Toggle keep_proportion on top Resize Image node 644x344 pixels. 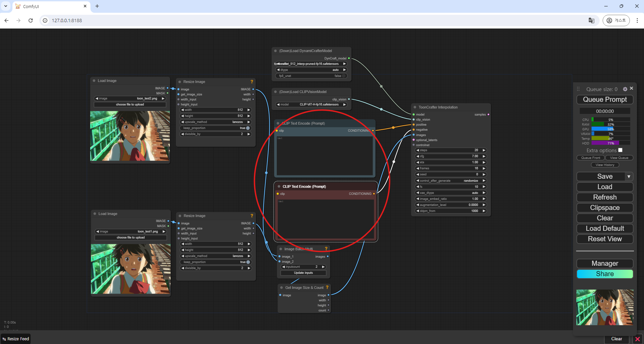pos(216,128)
